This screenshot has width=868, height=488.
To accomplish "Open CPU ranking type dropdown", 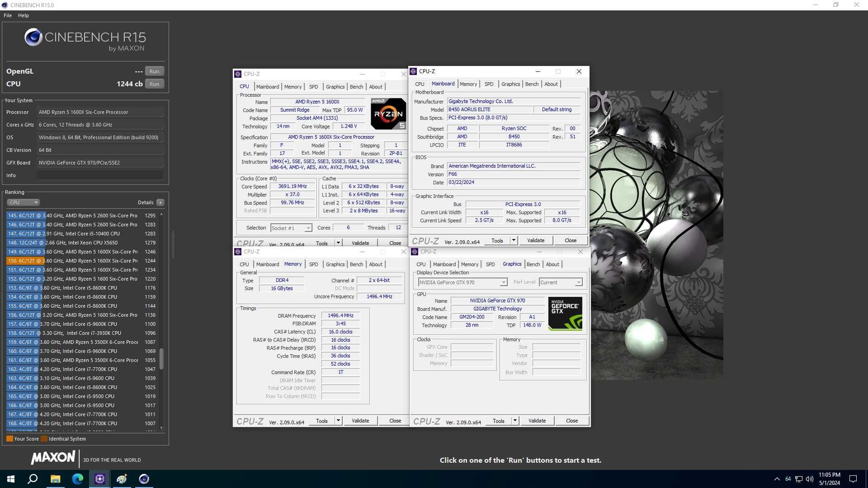I will (23, 202).
